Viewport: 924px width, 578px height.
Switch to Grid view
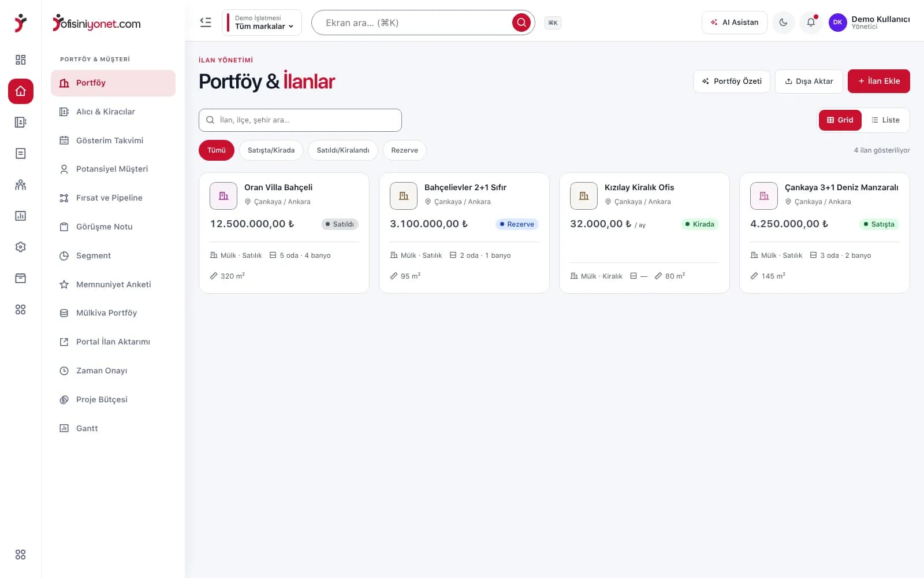[x=840, y=120]
